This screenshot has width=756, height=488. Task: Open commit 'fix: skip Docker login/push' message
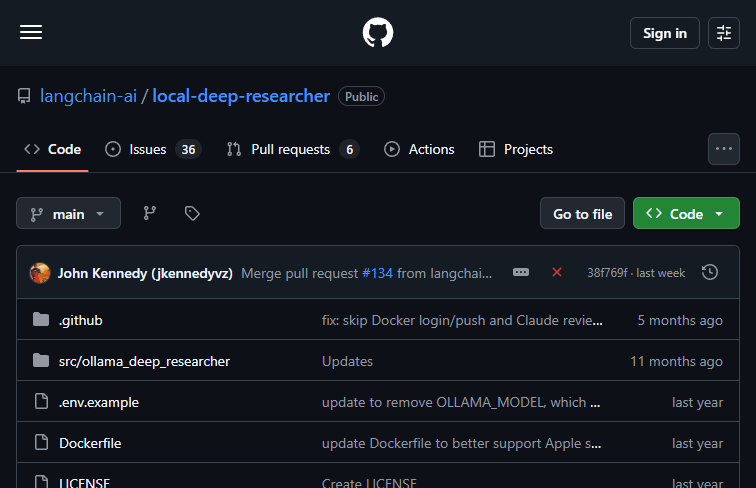tap(462, 320)
